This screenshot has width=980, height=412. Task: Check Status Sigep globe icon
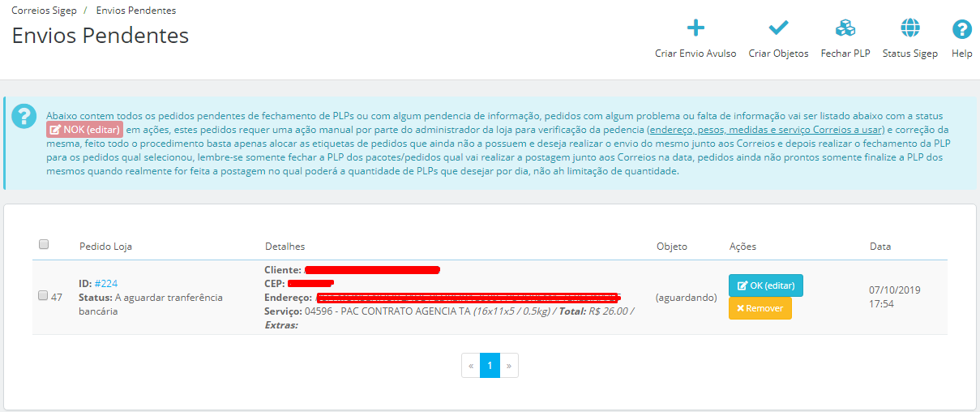(910, 28)
